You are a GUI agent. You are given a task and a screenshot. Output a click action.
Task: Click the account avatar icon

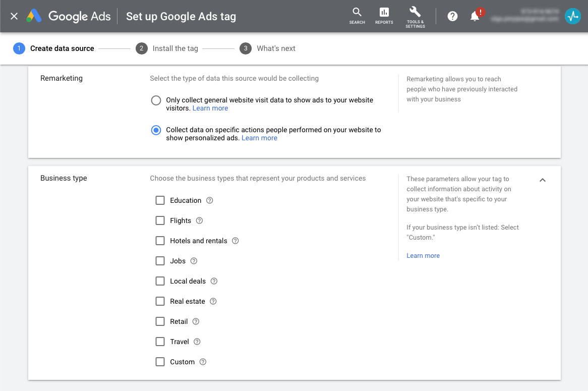573,16
